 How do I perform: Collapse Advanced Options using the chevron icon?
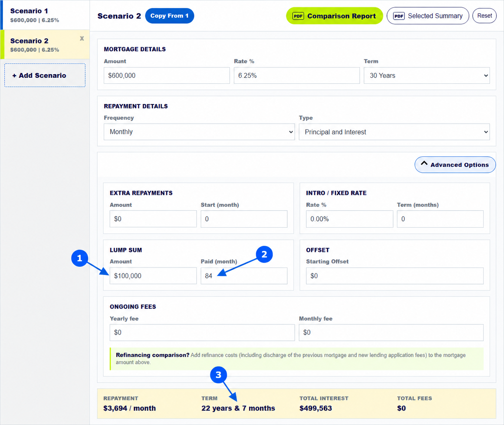point(424,163)
